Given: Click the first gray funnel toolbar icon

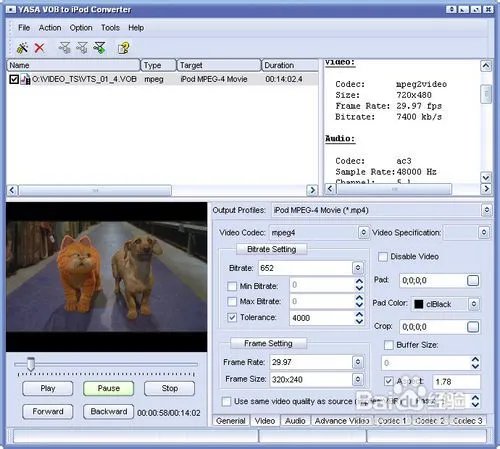Looking at the screenshot, I should coord(64,48).
